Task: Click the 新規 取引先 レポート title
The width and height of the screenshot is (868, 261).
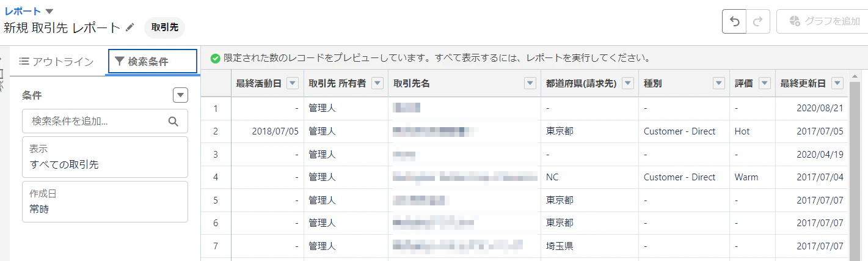Action: (62, 28)
